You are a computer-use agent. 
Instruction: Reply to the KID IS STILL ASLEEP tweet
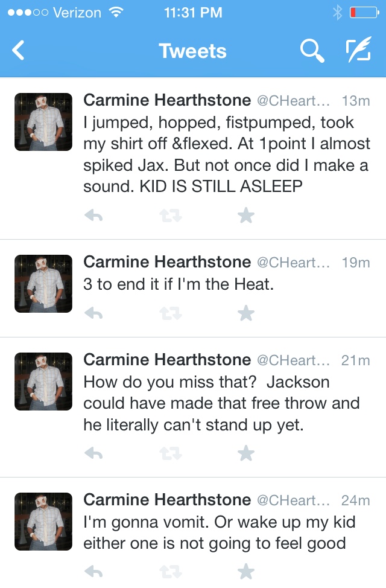(x=93, y=216)
